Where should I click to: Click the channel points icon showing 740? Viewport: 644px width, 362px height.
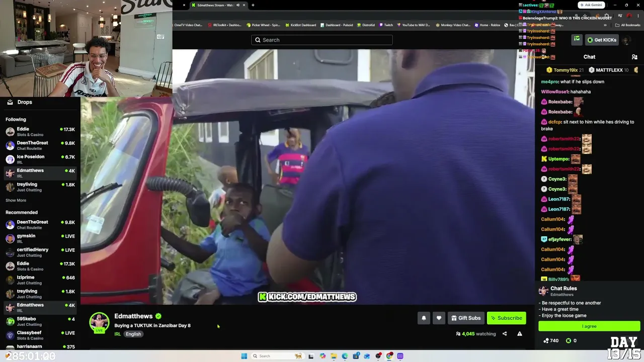546,340
